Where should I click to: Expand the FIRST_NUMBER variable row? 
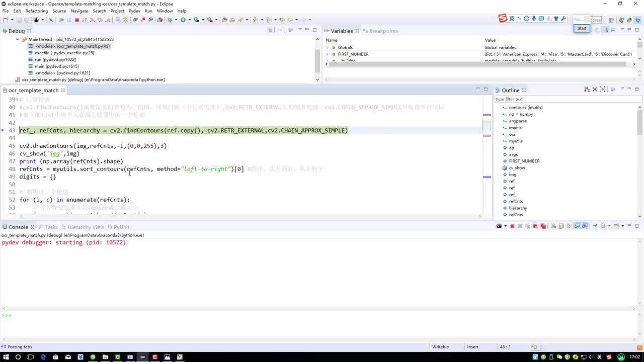pyautogui.click(x=327, y=54)
